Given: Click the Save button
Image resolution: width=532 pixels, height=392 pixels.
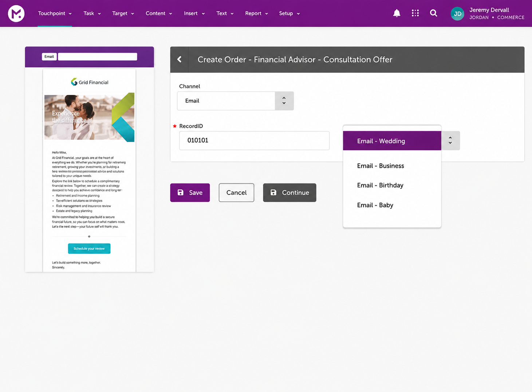Looking at the screenshot, I should 190,193.
